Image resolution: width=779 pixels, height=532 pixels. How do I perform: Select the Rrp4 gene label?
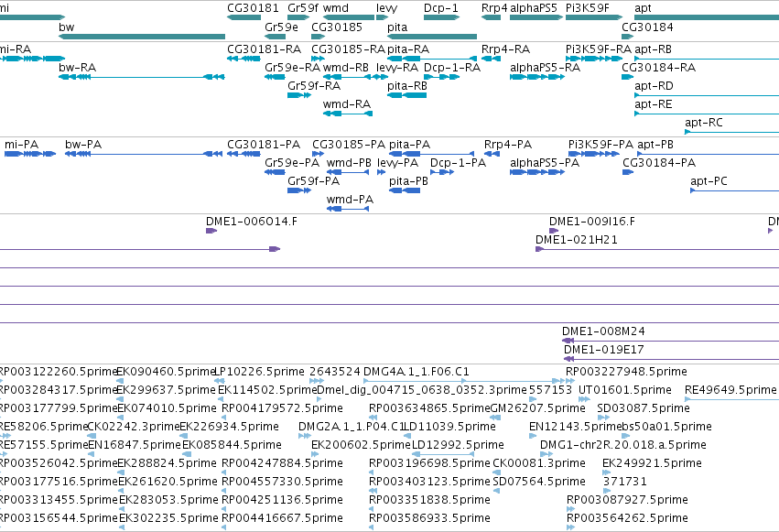(x=494, y=8)
